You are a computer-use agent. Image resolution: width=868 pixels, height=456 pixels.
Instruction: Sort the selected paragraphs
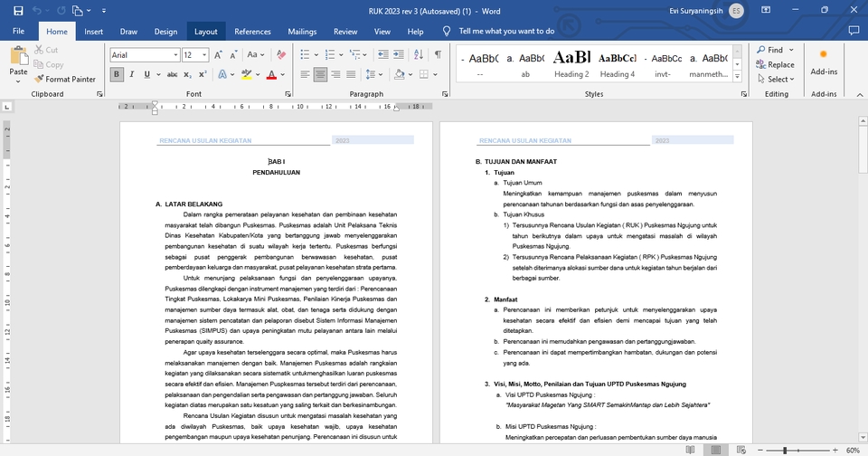point(419,54)
